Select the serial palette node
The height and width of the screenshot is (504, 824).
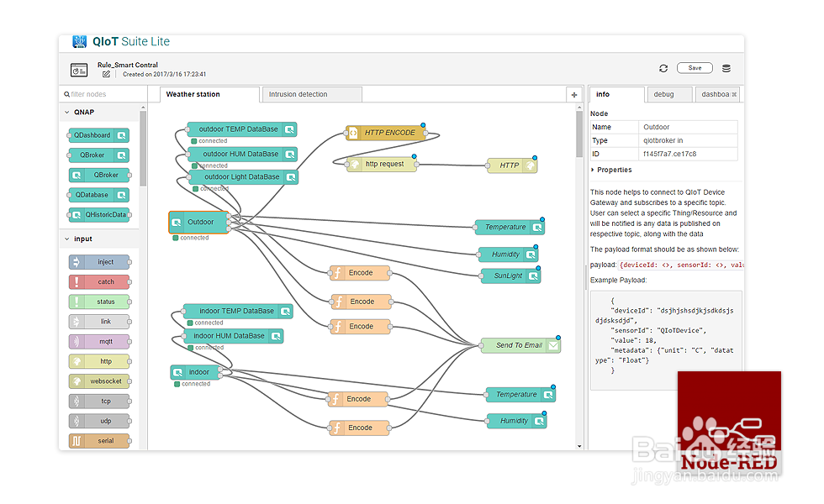tap(99, 441)
